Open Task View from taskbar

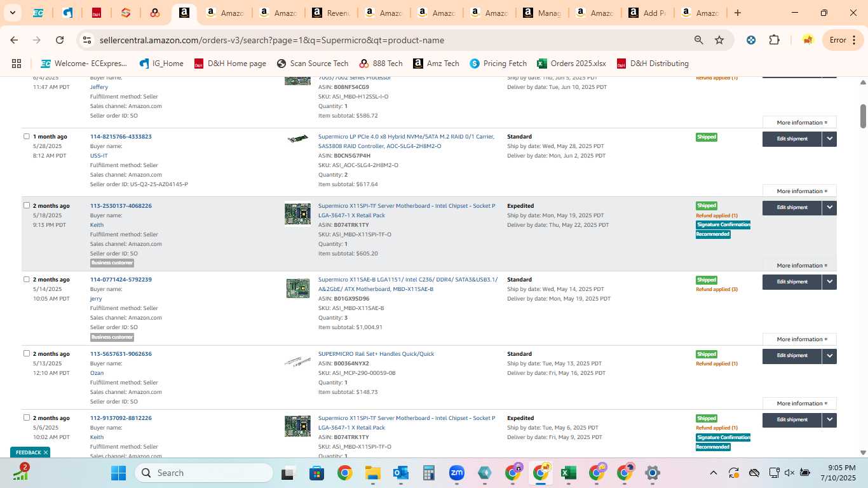pyautogui.click(x=288, y=473)
